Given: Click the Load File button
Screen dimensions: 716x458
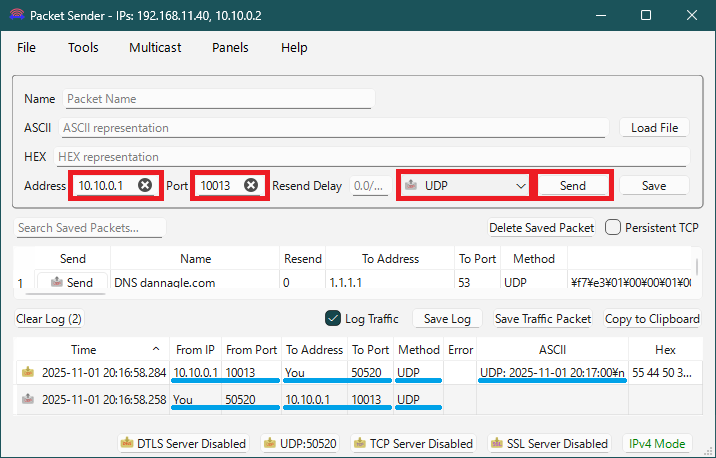Looking at the screenshot, I should tap(654, 128).
